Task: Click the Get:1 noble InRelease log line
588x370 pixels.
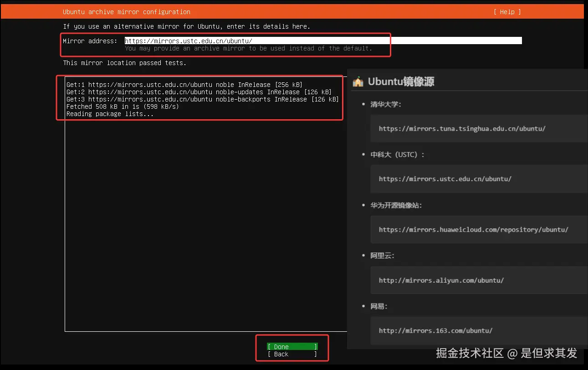Action: click(184, 85)
